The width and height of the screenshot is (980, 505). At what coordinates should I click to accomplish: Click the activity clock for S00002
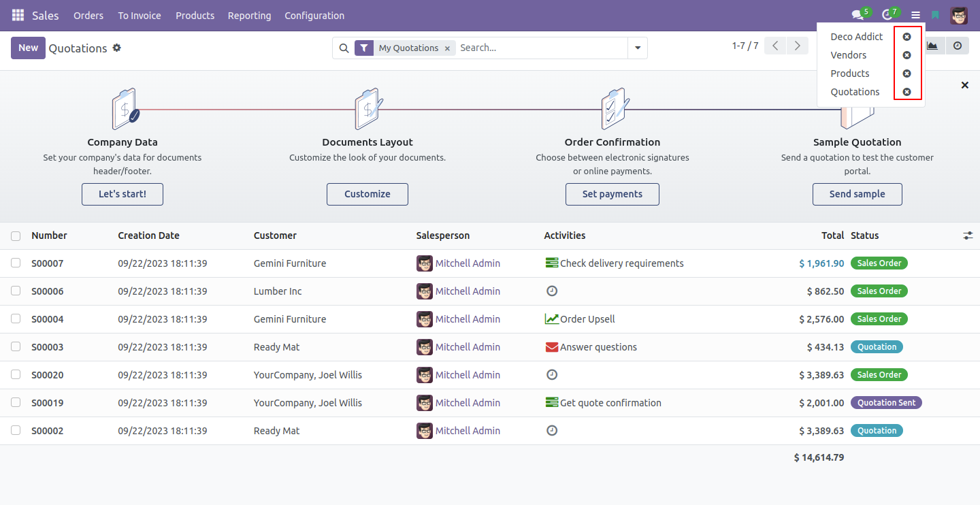(552, 430)
